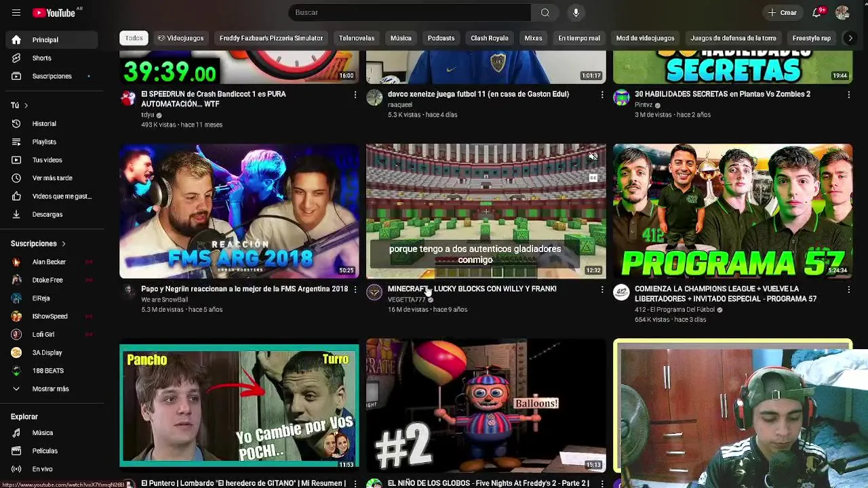Viewport: 868px width, 488px height.
Task: Open Películas under Explorar
Action: coord(52,451)
